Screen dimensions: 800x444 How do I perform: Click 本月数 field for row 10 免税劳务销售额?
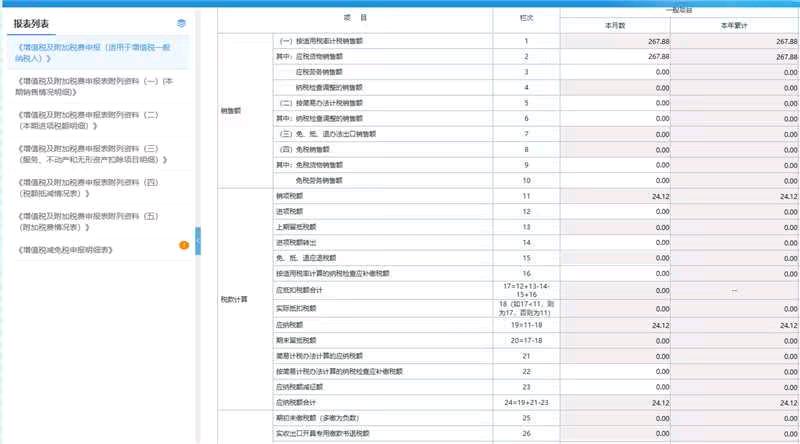point(615,181)
